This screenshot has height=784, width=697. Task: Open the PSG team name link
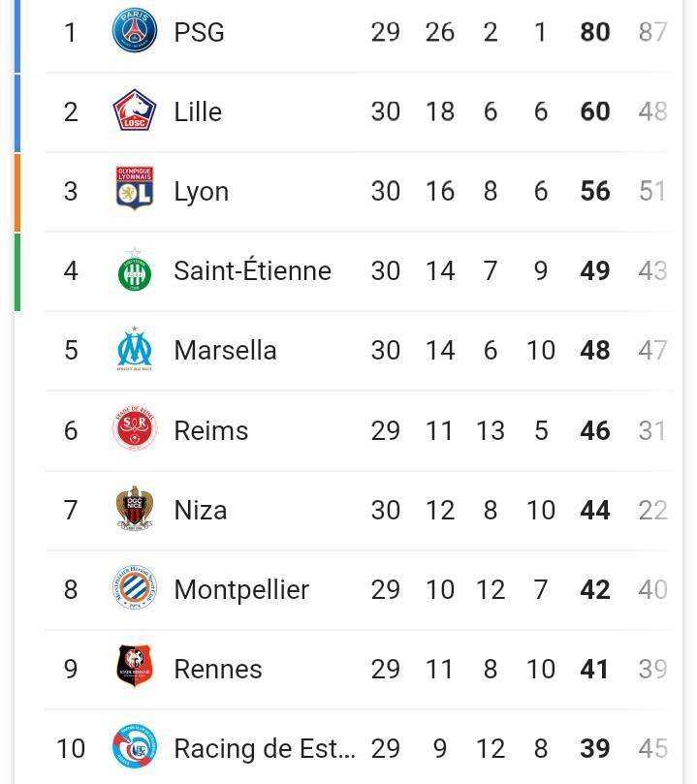[199, 33]
